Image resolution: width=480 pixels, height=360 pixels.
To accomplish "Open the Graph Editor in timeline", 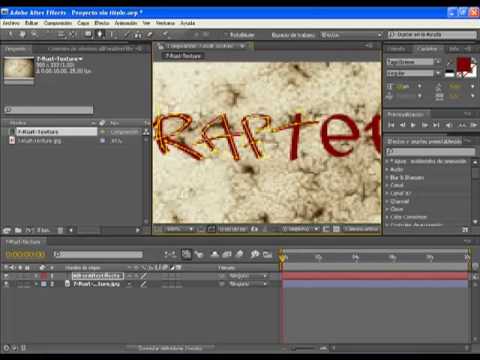I will tap(267, 255).
